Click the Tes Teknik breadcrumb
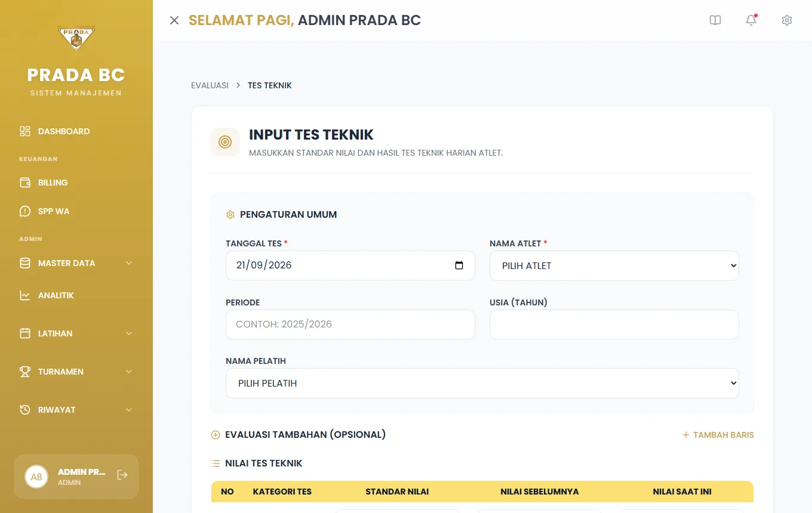812x513 pixels. coord(270,85)
